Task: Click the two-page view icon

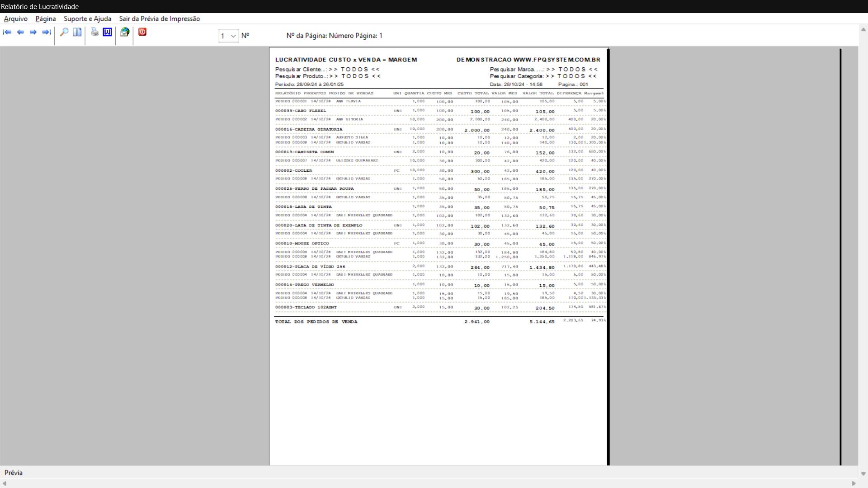Action: [x=77, y=32]
